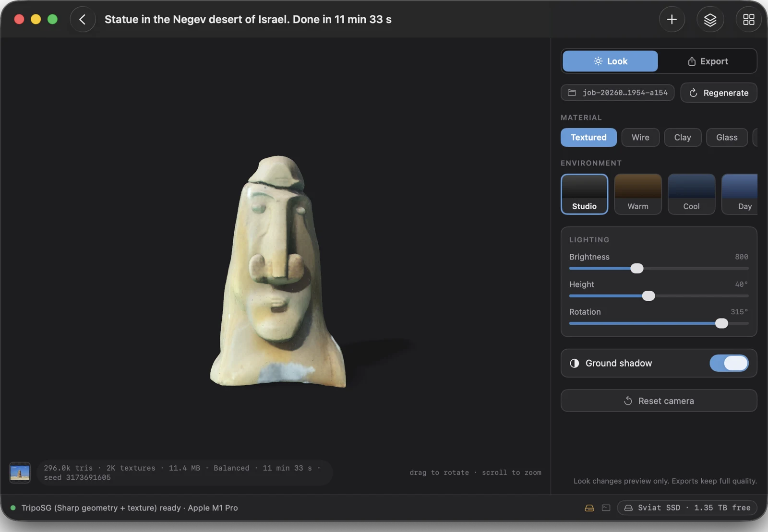Click the orange disk icon in status bar
This screenshot has width=768, height=532.
[589, 508]
